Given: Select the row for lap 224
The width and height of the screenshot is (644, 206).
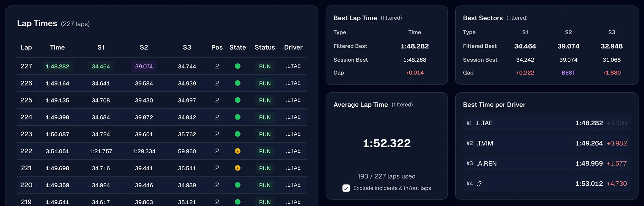Looking at the screenshot, I should (x=129, y=117).
